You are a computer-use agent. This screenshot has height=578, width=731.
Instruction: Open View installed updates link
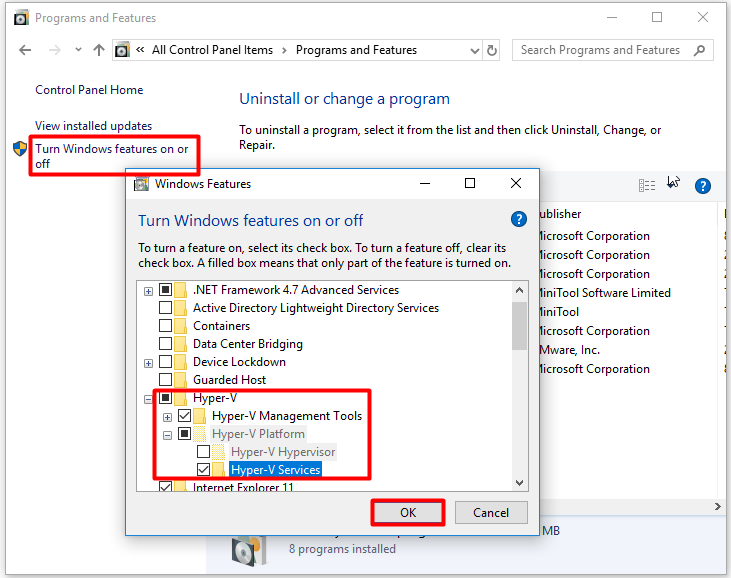[x=93, y=126]
